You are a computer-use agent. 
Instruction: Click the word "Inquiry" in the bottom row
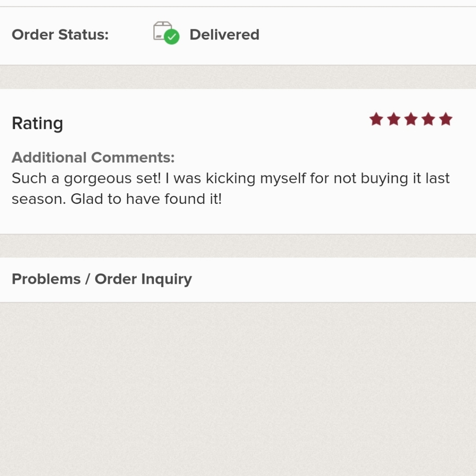click(x=167, y=279)
